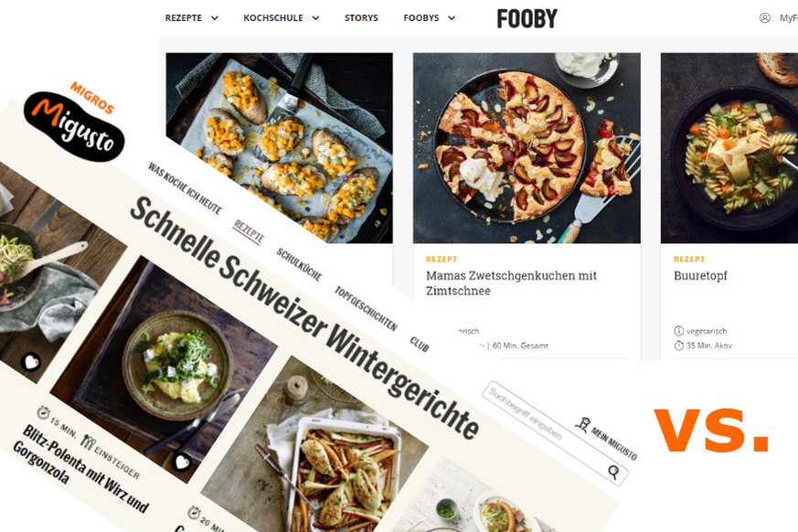
Task: Open Mamas Zwetschgenkuchen mit Zimtschnee recipe link
Action: coord(511,283)
